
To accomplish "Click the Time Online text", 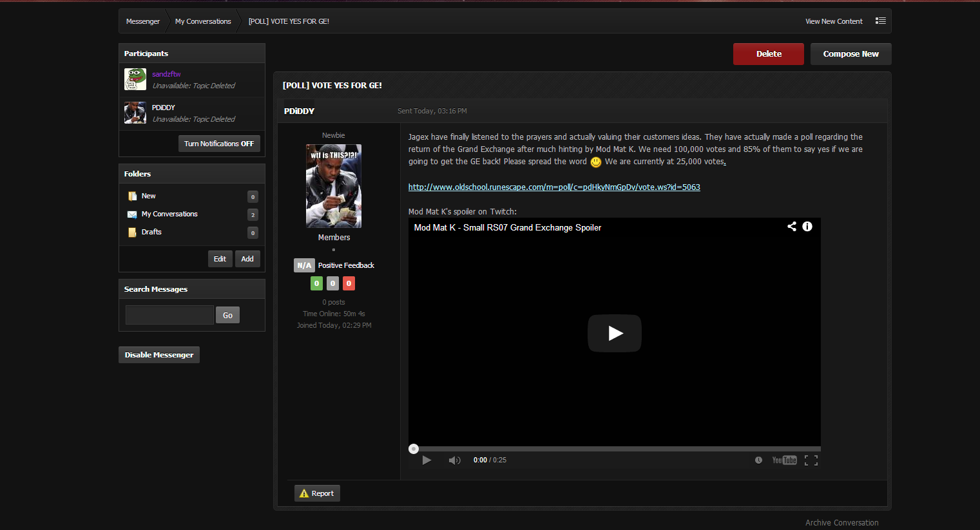I will click(334, 314).
